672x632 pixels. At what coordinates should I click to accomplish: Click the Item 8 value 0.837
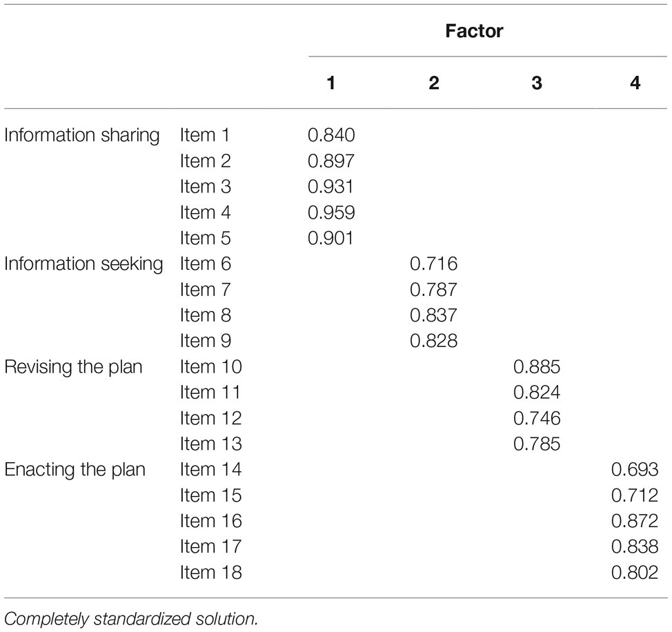pyautogui.click(x=434, y=315)
